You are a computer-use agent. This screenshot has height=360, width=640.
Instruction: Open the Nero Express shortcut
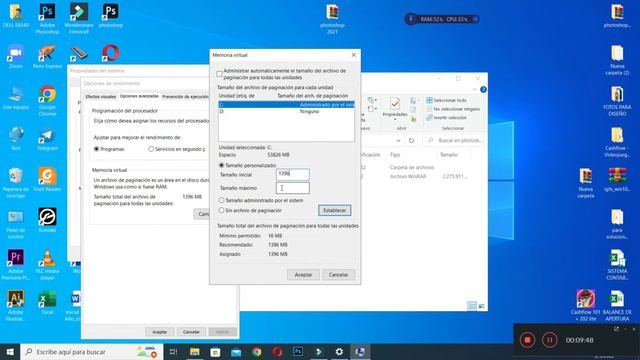click(x=47, y=56)
